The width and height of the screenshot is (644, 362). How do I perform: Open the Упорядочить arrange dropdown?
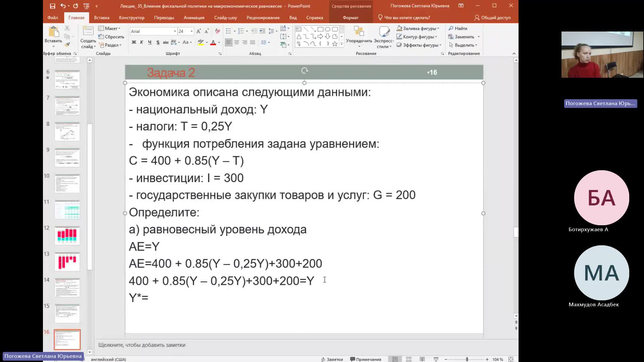pos(359,37)
